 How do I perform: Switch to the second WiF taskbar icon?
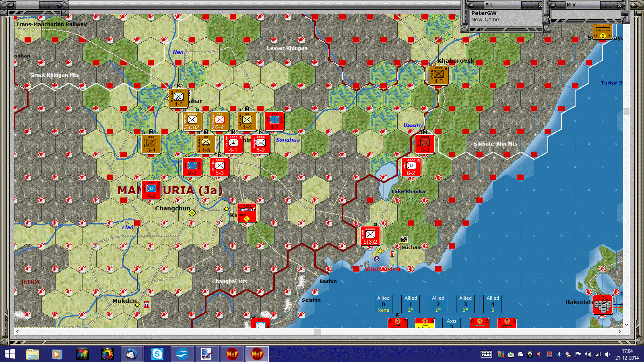pyautogui.click(x=257, y=354)
